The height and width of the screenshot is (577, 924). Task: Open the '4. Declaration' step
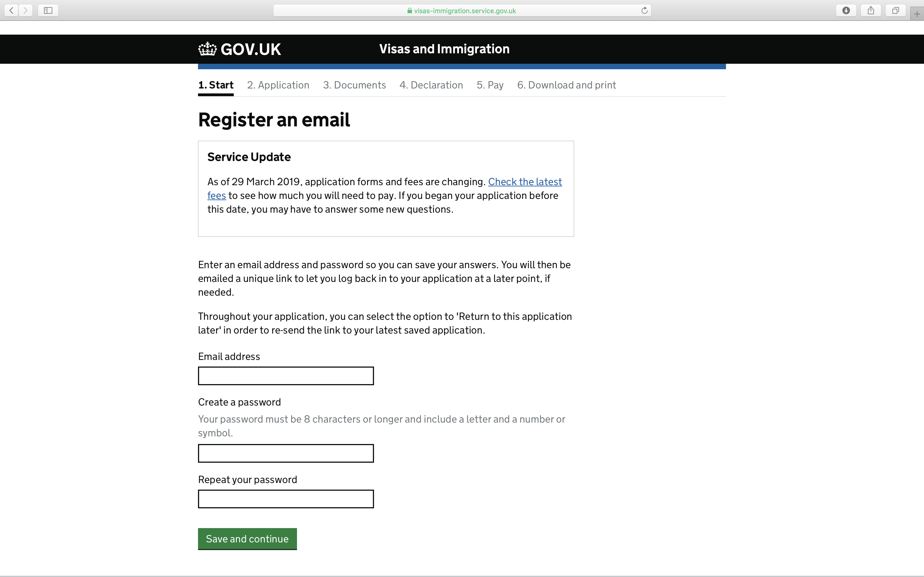coord(431,85)
